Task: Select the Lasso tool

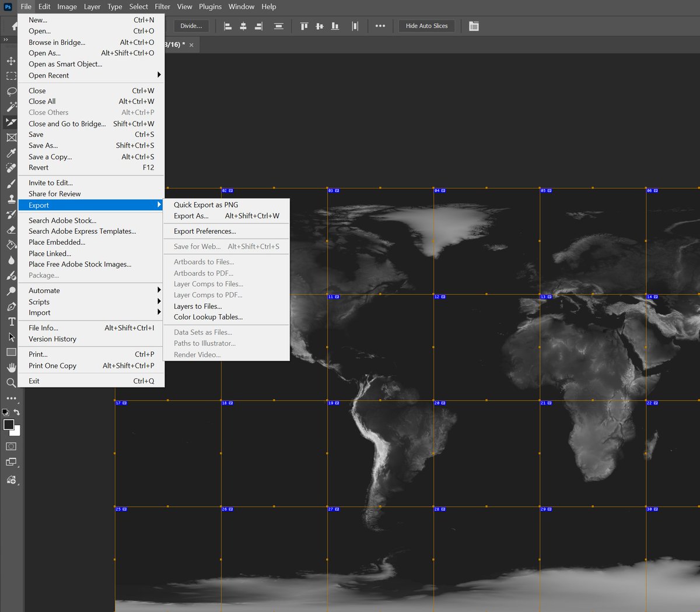Action: coord(11,92)
